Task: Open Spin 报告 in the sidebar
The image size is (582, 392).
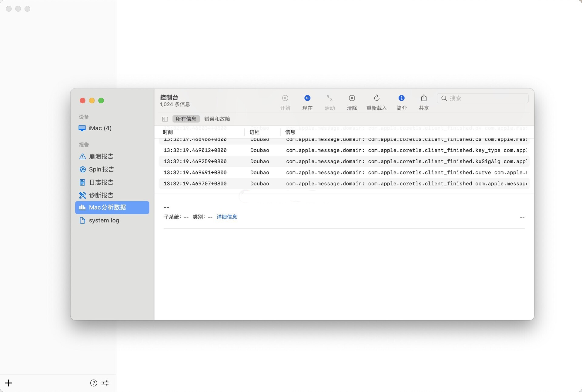Action: (112, 169)
